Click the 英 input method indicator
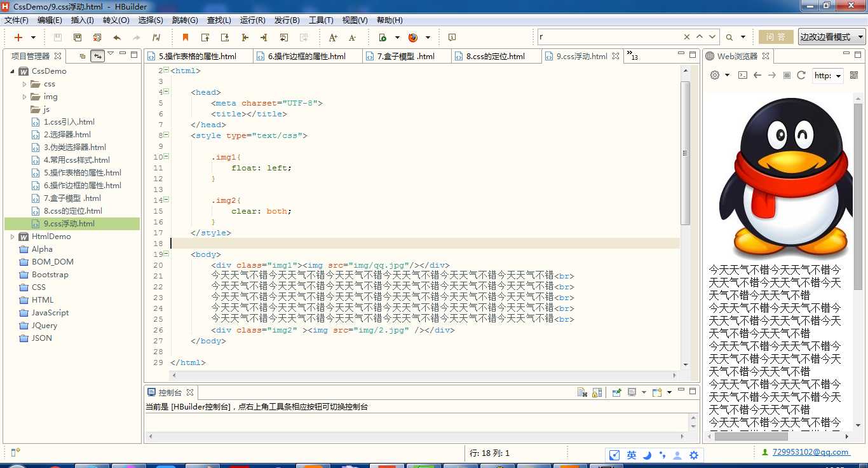Viewport: 868px width, 468px height. [631, 455]
